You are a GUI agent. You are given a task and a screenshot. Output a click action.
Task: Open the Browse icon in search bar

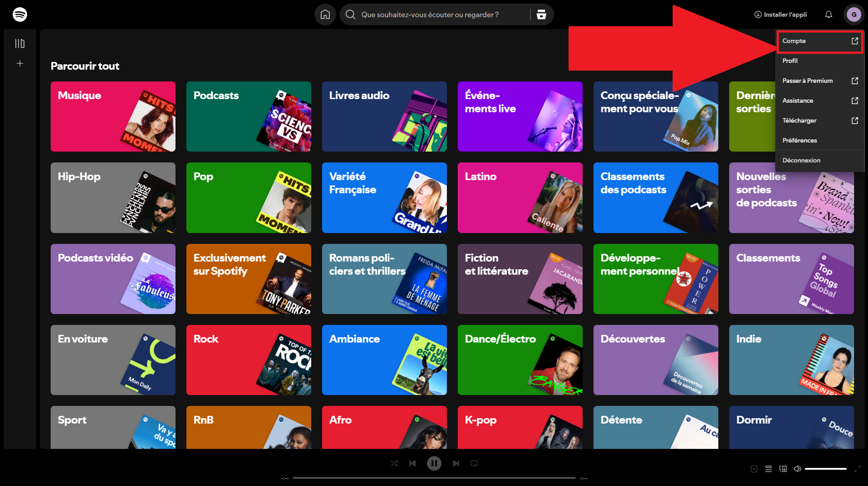(541, 14)
